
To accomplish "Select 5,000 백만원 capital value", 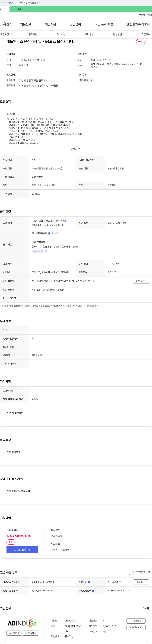I will (x=110, y=626).
